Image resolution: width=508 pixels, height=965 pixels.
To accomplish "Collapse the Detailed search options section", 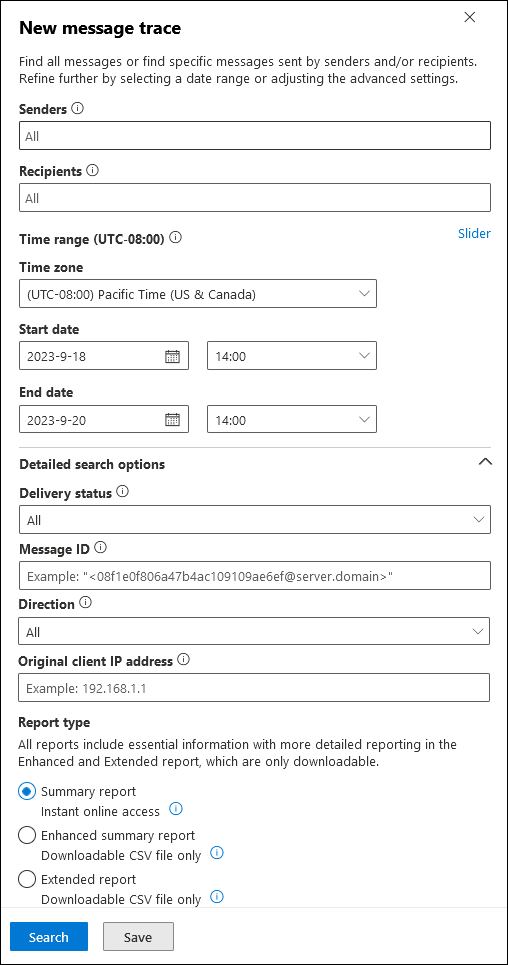I will tap(485, 463).
